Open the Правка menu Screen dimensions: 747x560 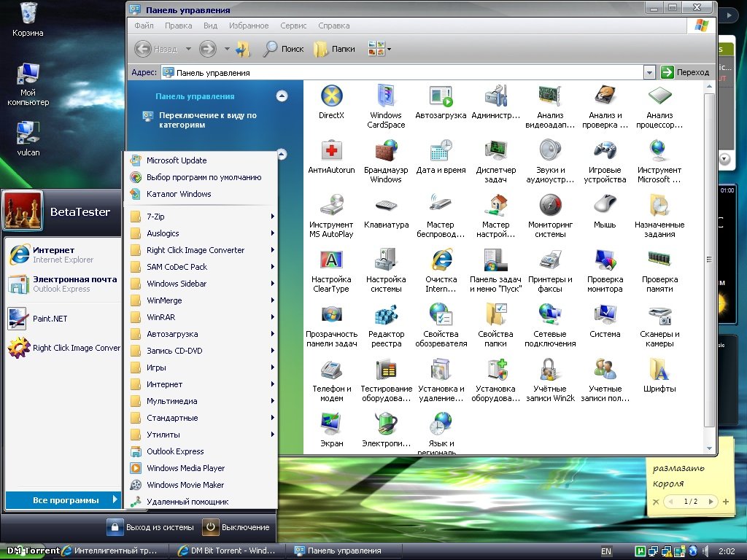tap(178, 26)
